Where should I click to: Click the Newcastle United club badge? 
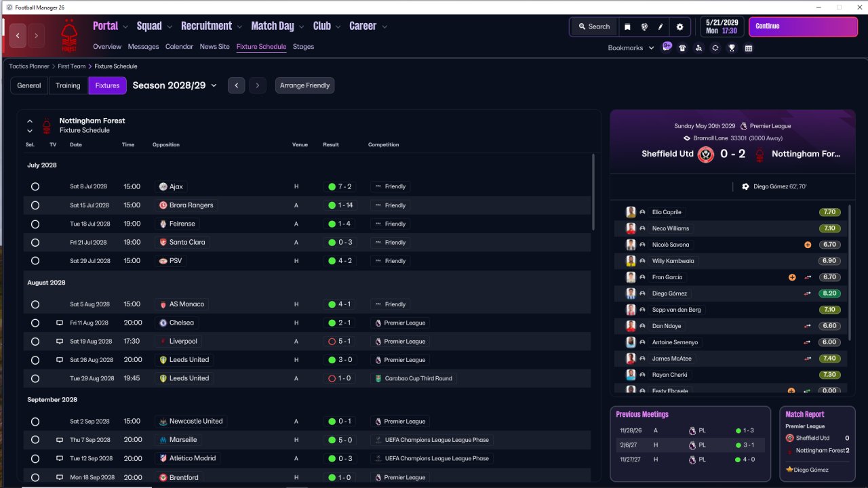point(163,421)
